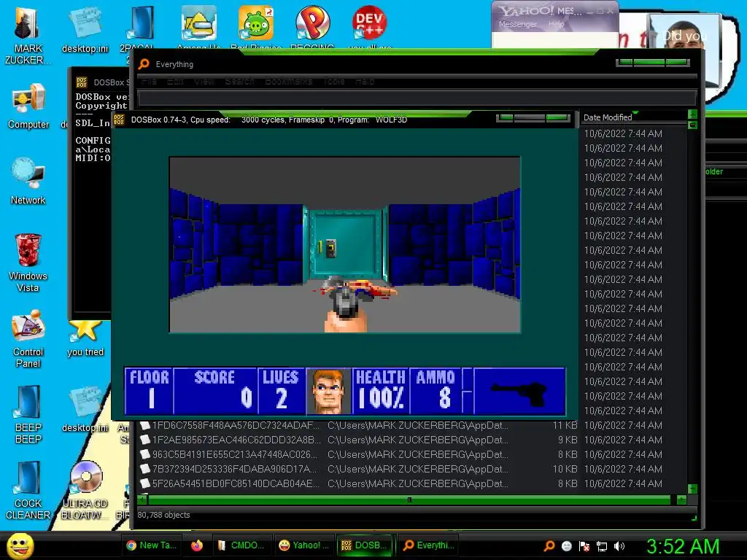Click the DOSBox window title bar icon
The height and width of the screenshot is (560, 747).
(119, 120)
